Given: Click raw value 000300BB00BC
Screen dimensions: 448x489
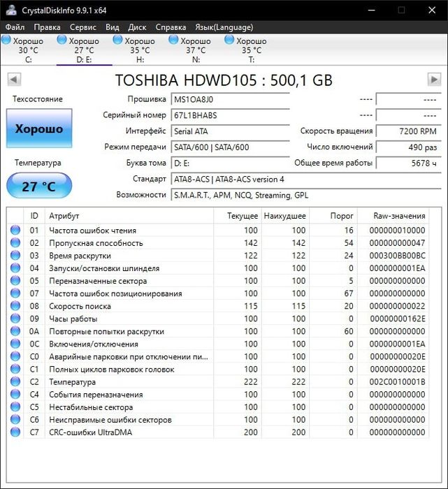Looking at the screenshot, I should point(397,256).
